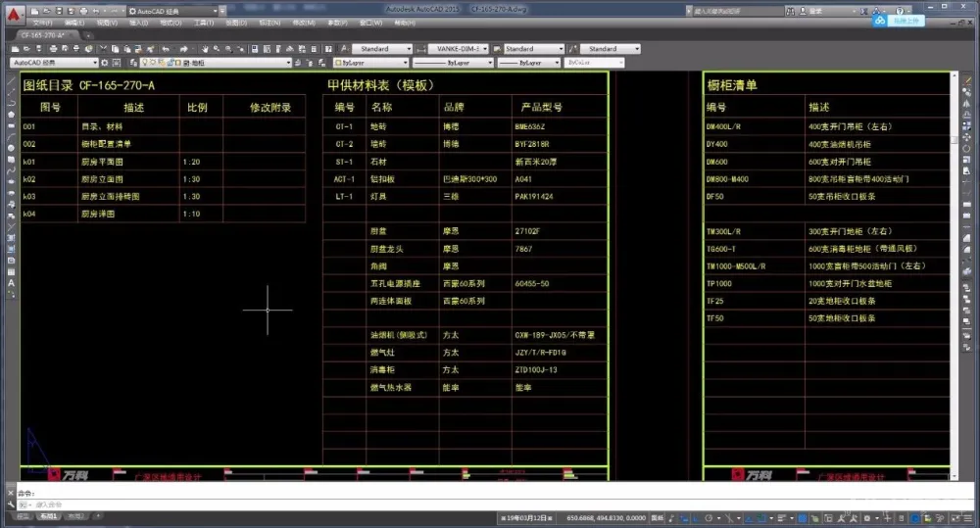Click the new drawing tab plus button
This screenshot has width=980, height=528.
[88, 35]
